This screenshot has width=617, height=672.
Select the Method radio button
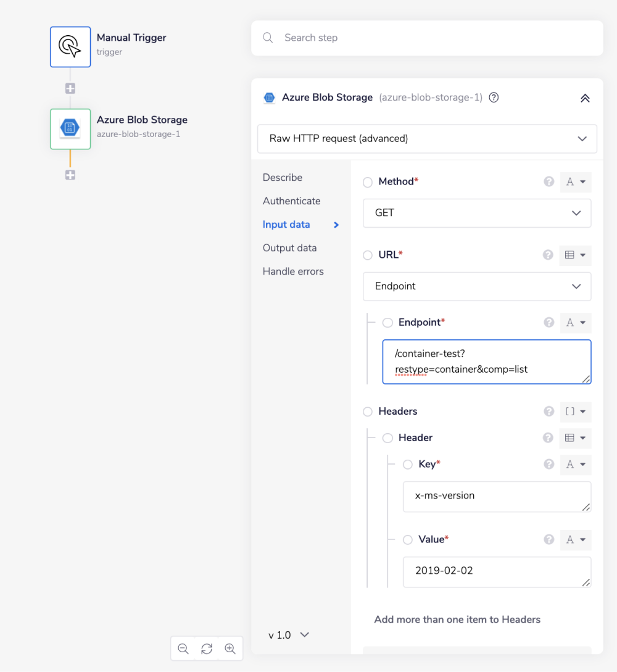click(x=368, y=182)
